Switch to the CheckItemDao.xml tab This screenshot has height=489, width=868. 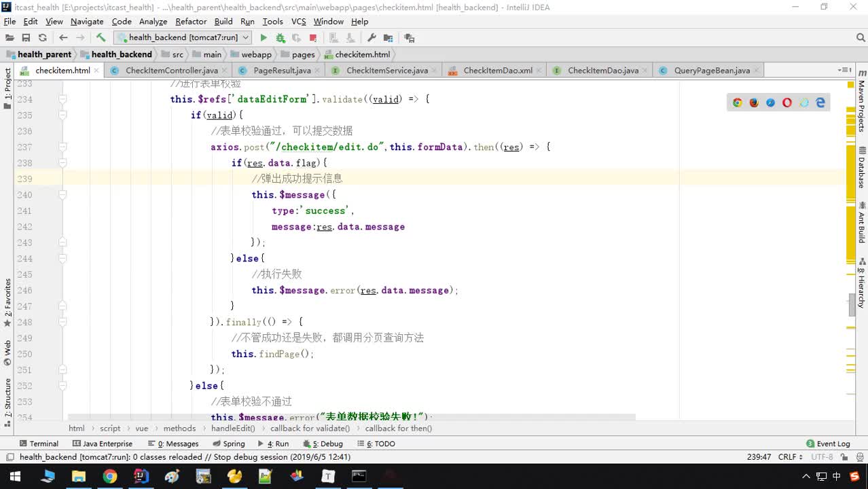click(498, 71)
